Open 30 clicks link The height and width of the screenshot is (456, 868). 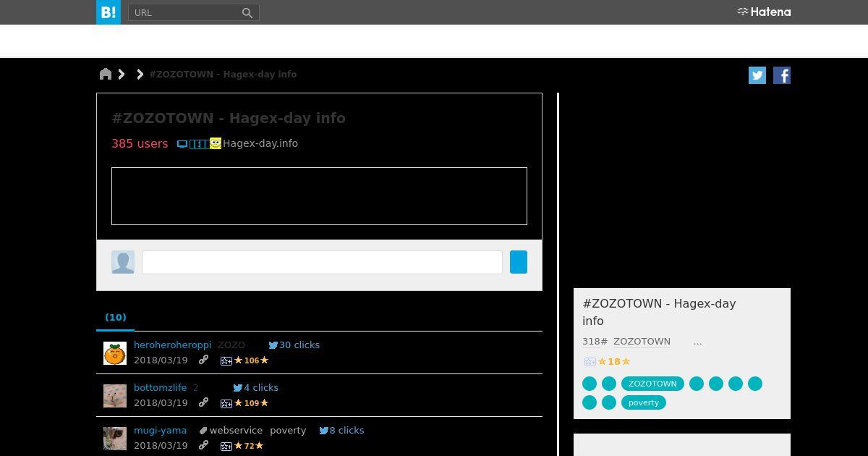coord(299,345)
